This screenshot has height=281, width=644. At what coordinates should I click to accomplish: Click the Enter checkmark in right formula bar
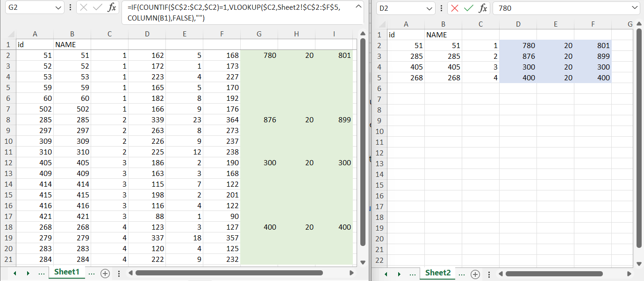tap(468, 8)
